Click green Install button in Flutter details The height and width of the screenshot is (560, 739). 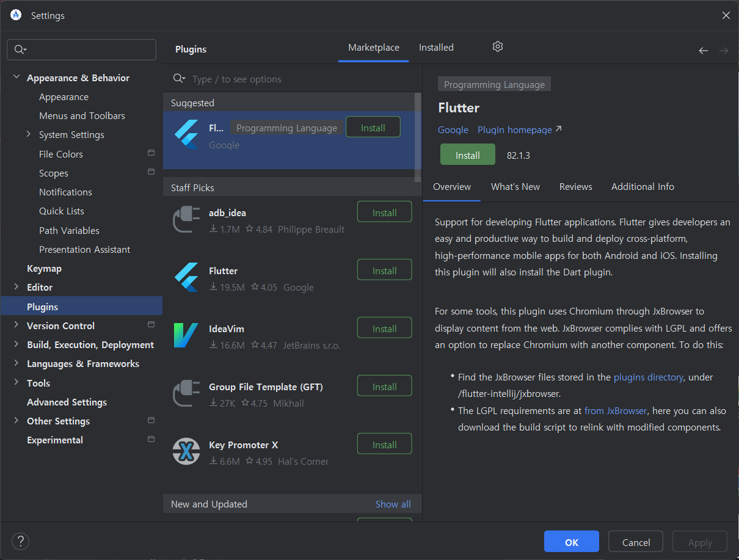tap(468, 155)
